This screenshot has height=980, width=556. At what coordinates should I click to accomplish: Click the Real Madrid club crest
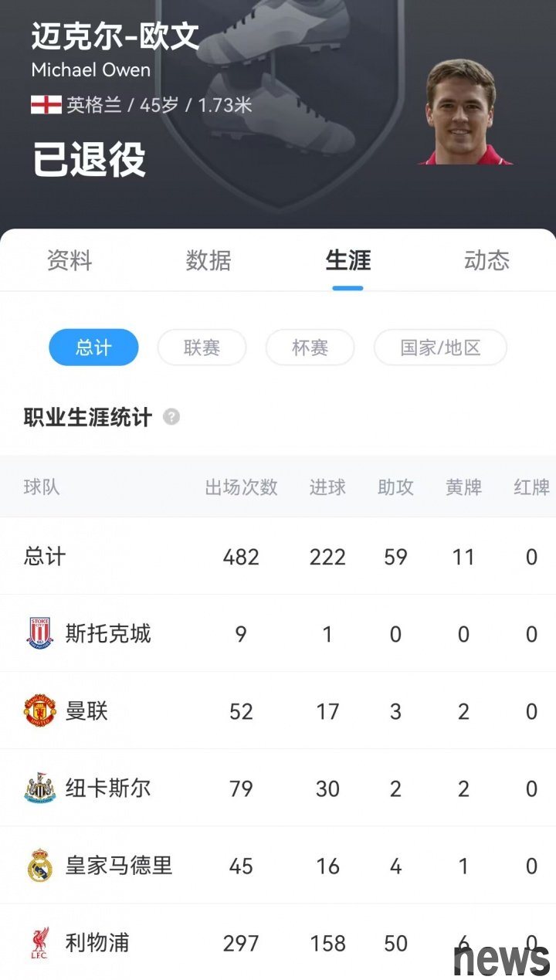[40, 866]
